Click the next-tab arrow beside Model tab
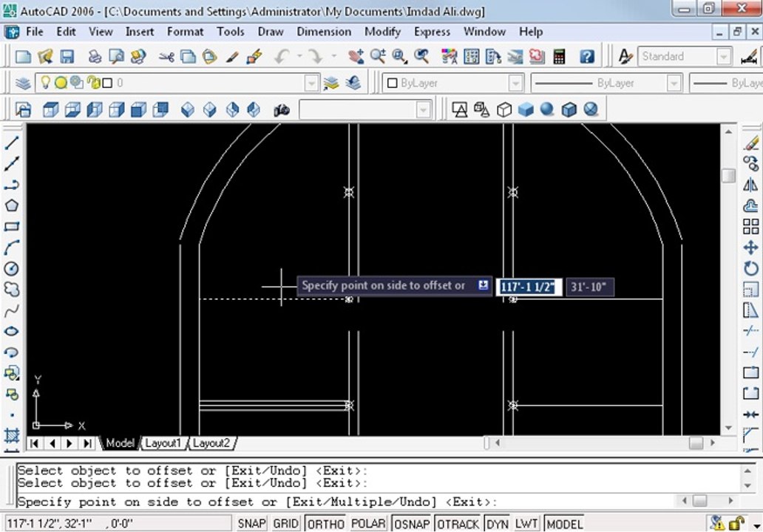Screen dimensions: 763x532 [69, 443]
